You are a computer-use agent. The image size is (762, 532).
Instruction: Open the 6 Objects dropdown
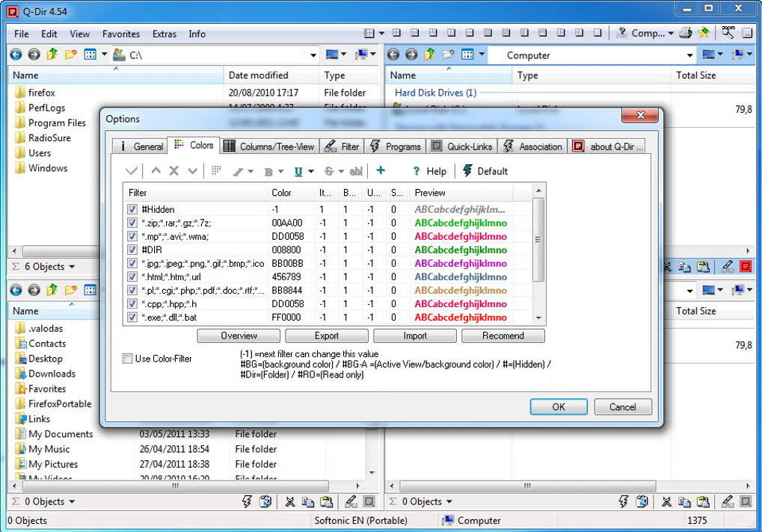[x=72, y=267]
